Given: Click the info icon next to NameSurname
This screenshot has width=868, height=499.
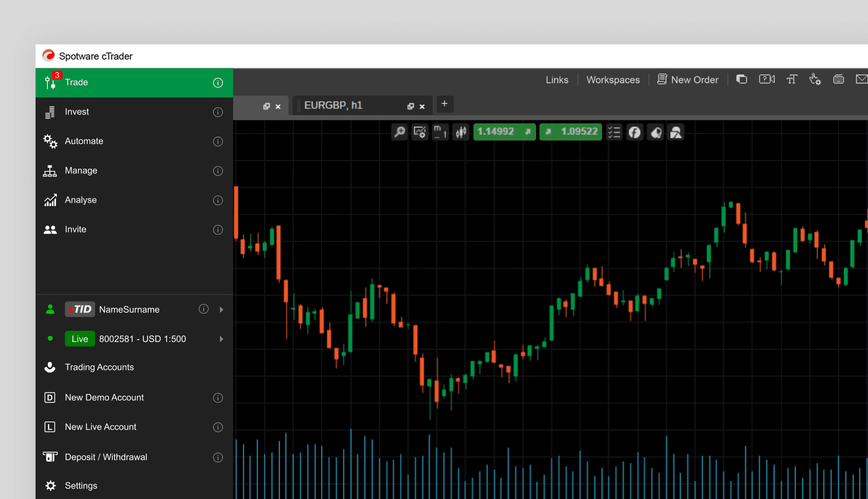Looking at the screenshot, I should [x=204, y=309].
